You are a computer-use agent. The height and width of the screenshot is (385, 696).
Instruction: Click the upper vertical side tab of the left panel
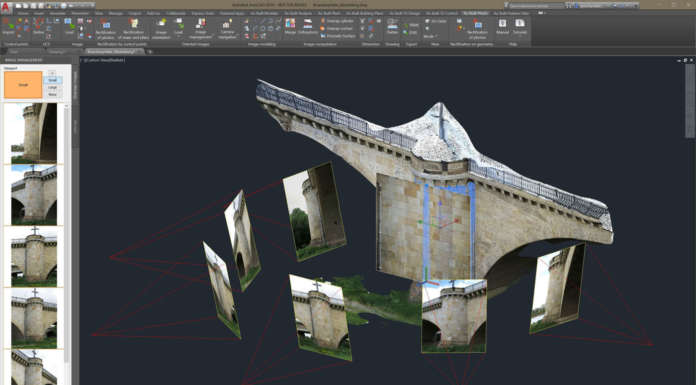point(75,85)
